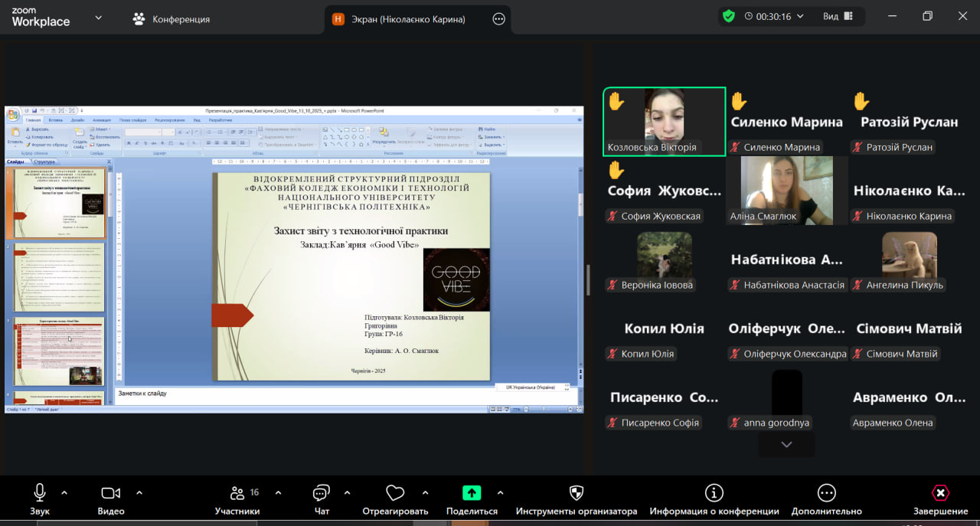Click the green Share screen icon
This screenshot has width=980, height=526.
(x=472, y=493)
